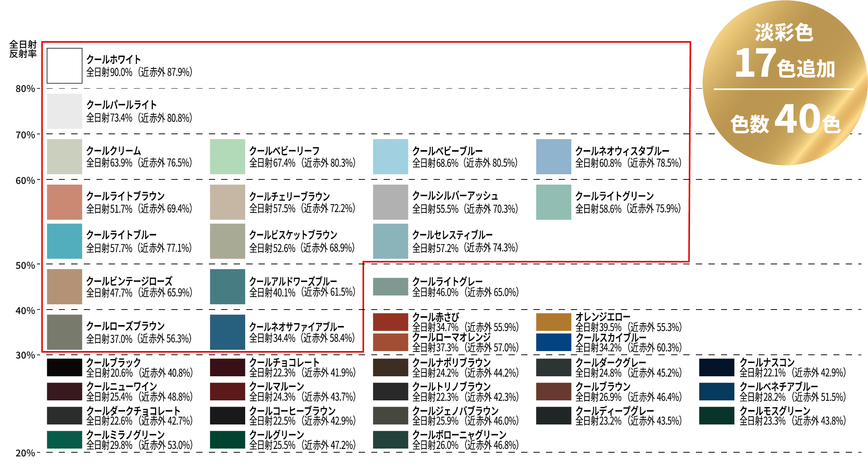Click the クールミラノグリーン green swatch
The height and width of the screenshot is (466, 868).
tap(65, 440)
